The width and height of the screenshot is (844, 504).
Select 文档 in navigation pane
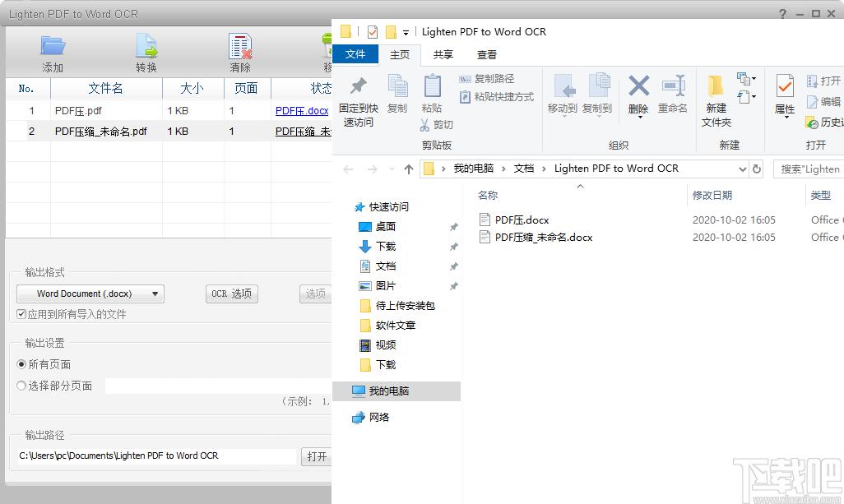pos(378,266)
